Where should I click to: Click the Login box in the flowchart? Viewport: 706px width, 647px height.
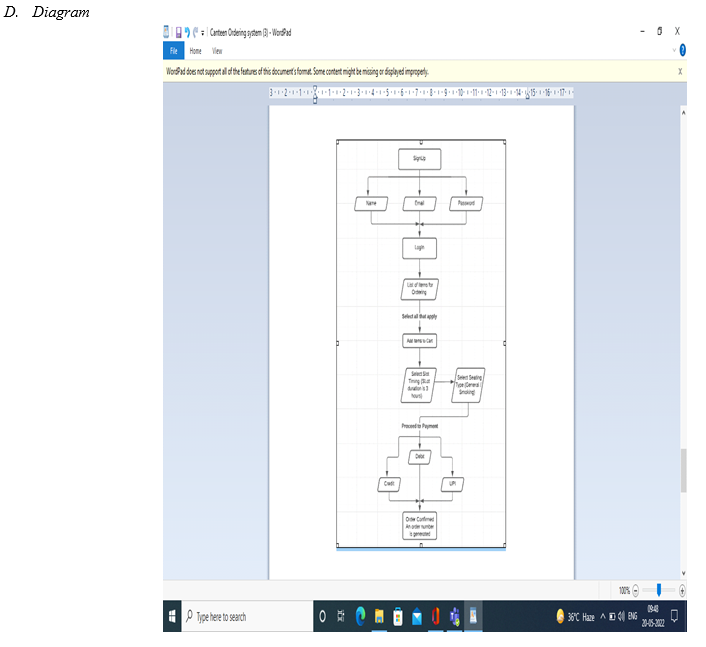[x=420, y=249]
